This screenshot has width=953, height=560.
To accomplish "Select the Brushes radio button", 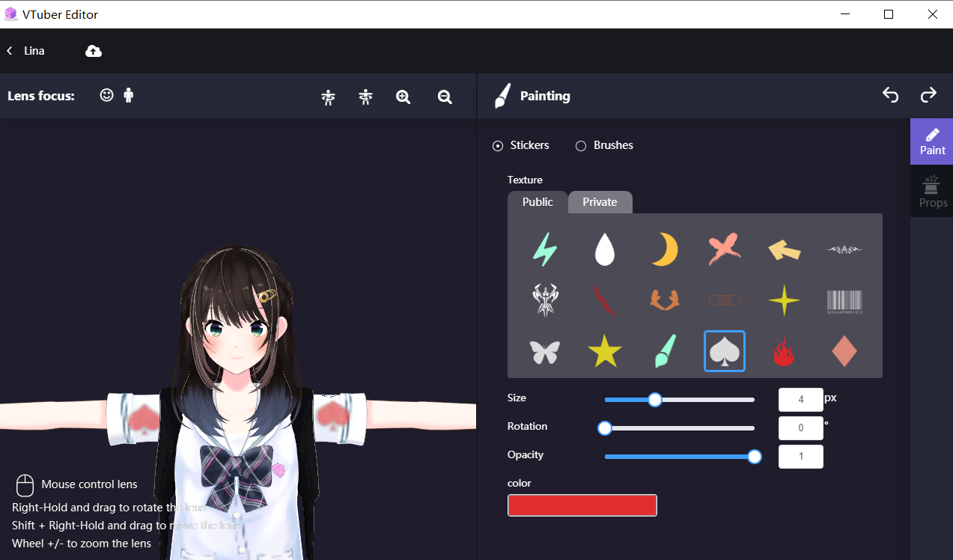I will [581, 145].
